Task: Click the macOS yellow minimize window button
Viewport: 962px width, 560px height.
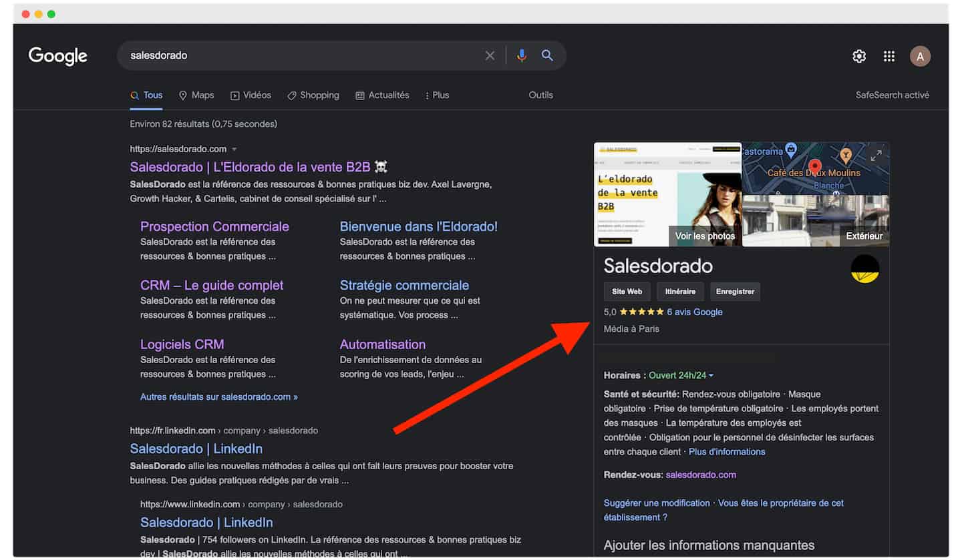Action: [38, 14]
